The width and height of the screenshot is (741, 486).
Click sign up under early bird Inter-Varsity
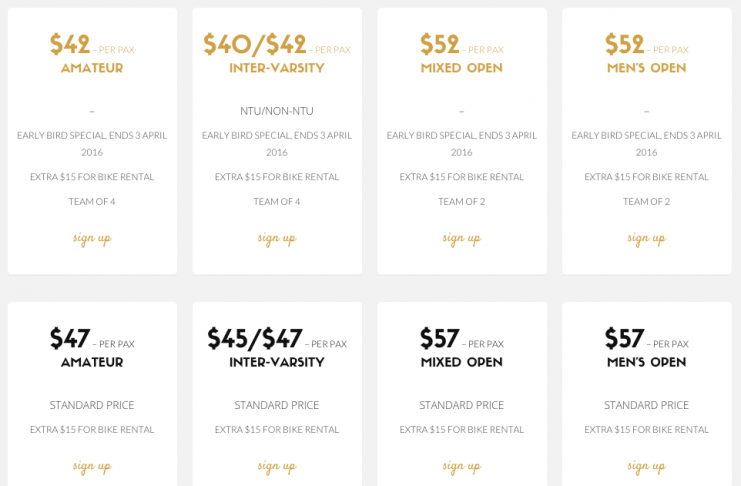[277, 238]
